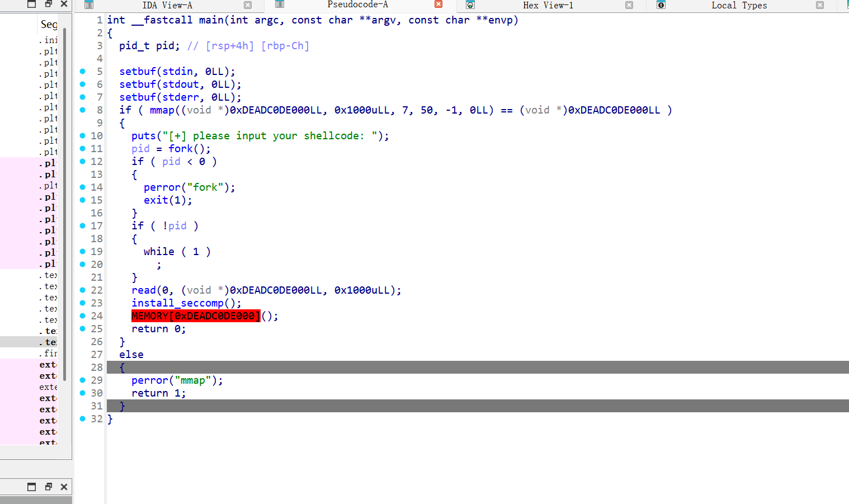Float the bottom-left panel with the restore icon
The image size is (849, 504).
point(48,487)
